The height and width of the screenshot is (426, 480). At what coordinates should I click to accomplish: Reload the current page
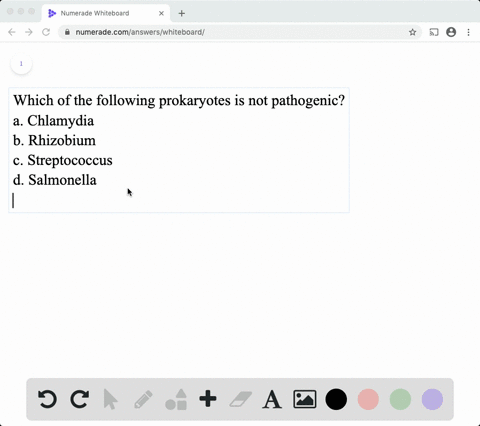[46, 32]
